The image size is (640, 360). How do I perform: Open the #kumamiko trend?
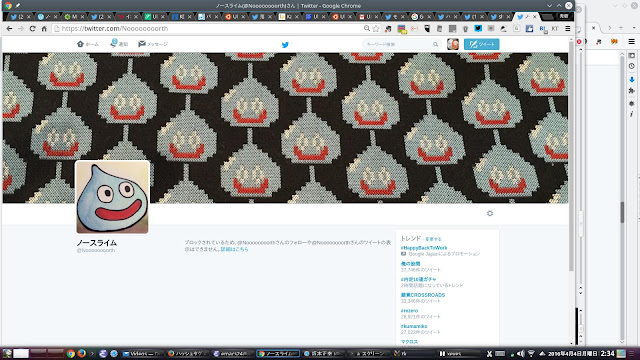coord(414,326)
